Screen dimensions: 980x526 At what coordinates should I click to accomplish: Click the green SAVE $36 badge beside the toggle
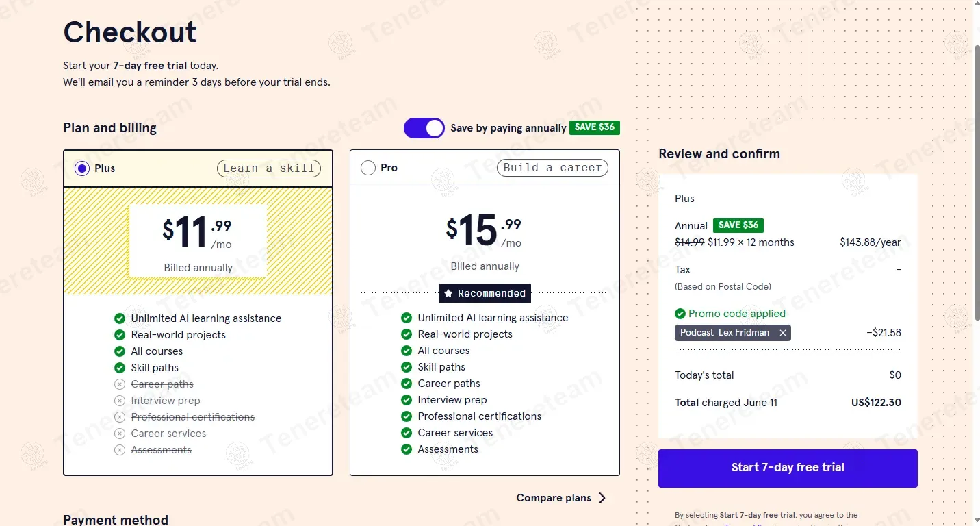pyautogui.click(x=594, y=127)
